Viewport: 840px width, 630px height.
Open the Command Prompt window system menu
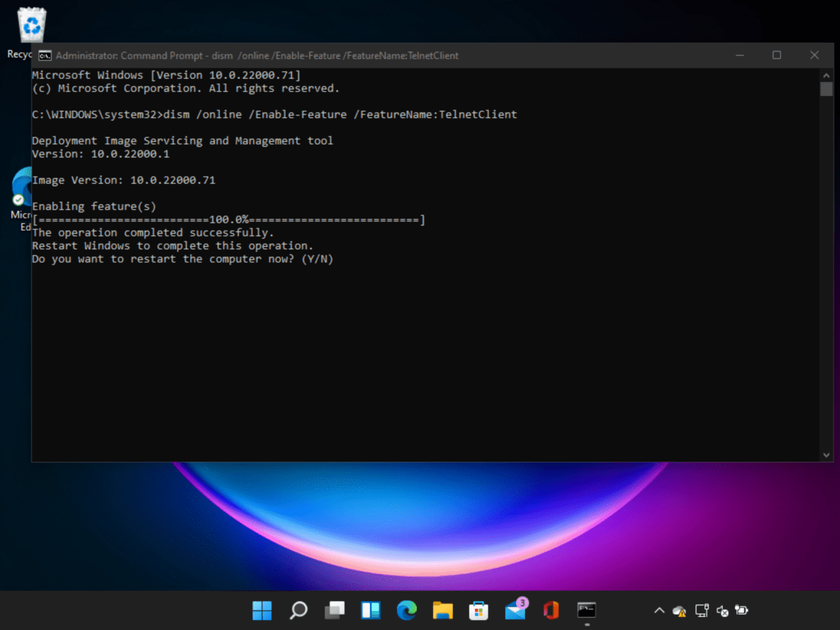44,55
